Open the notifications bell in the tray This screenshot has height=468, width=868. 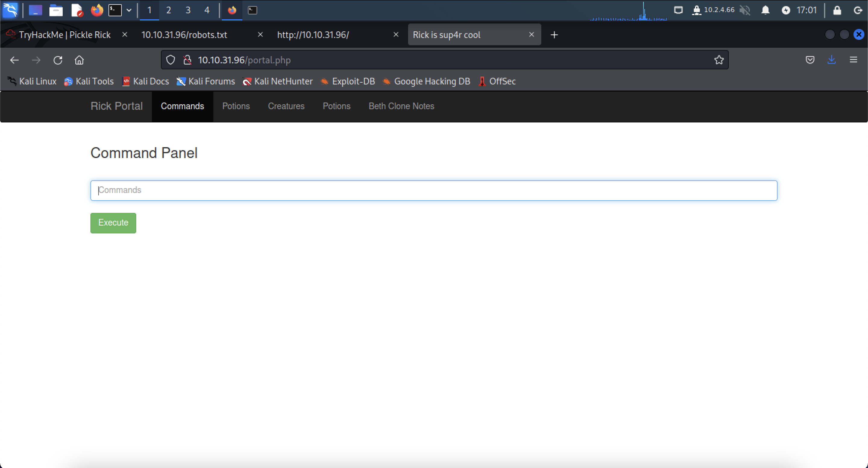(x=766, y=11)
